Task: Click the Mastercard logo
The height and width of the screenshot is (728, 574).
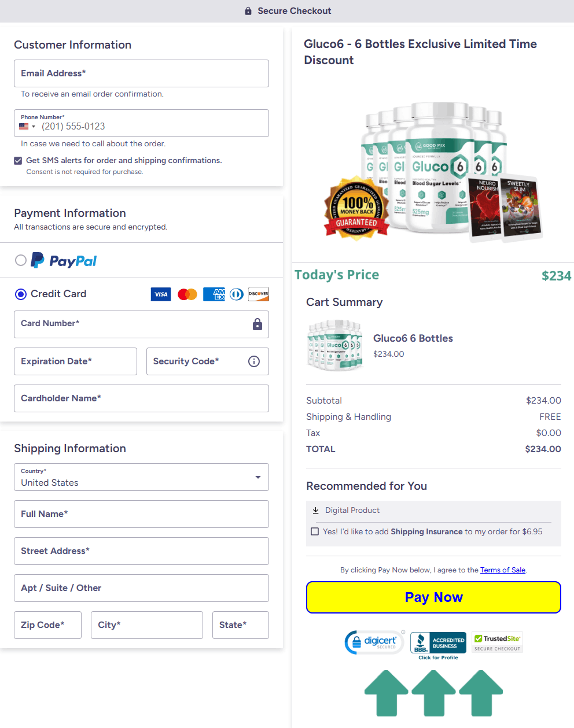Action: [187, 294]
